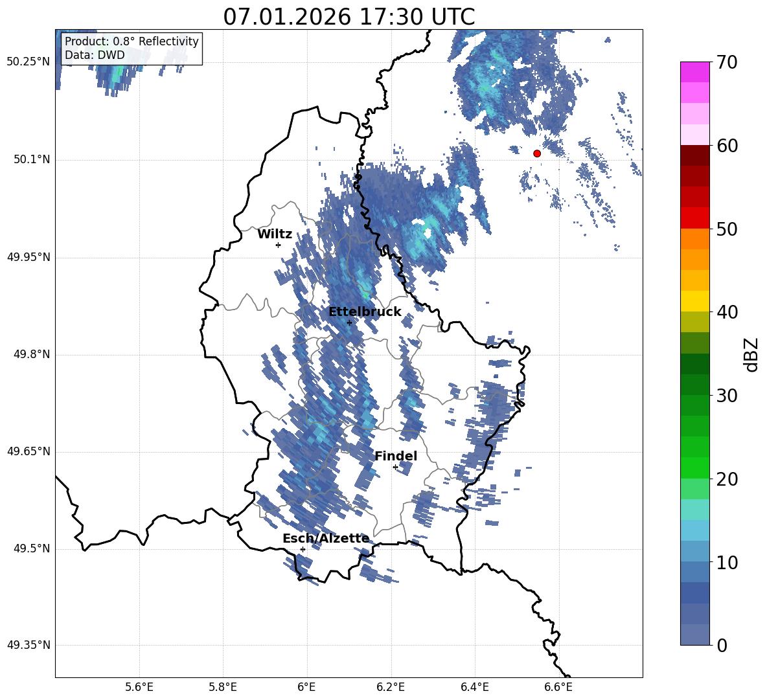
Task: Click the dBZ colorbar axis label
Action: click(751, 354)
